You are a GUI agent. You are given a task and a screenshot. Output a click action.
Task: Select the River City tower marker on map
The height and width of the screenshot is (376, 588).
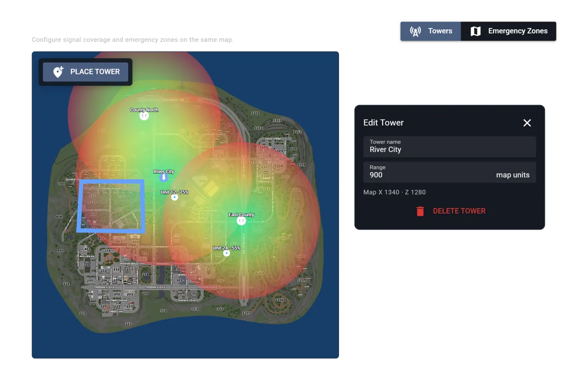(x=164, y=178)
